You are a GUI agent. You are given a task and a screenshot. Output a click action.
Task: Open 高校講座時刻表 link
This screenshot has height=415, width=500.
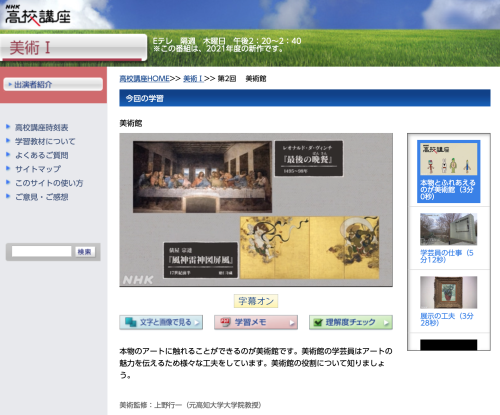point(41,127)
